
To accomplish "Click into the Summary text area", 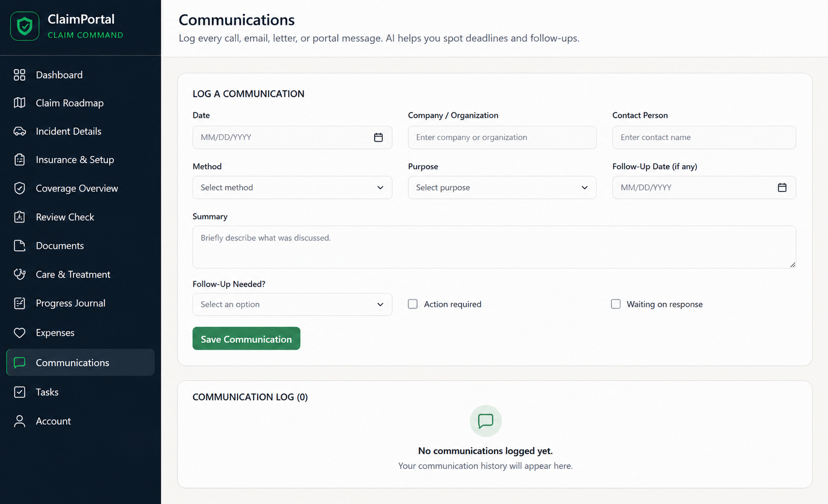I will point(494,247).
